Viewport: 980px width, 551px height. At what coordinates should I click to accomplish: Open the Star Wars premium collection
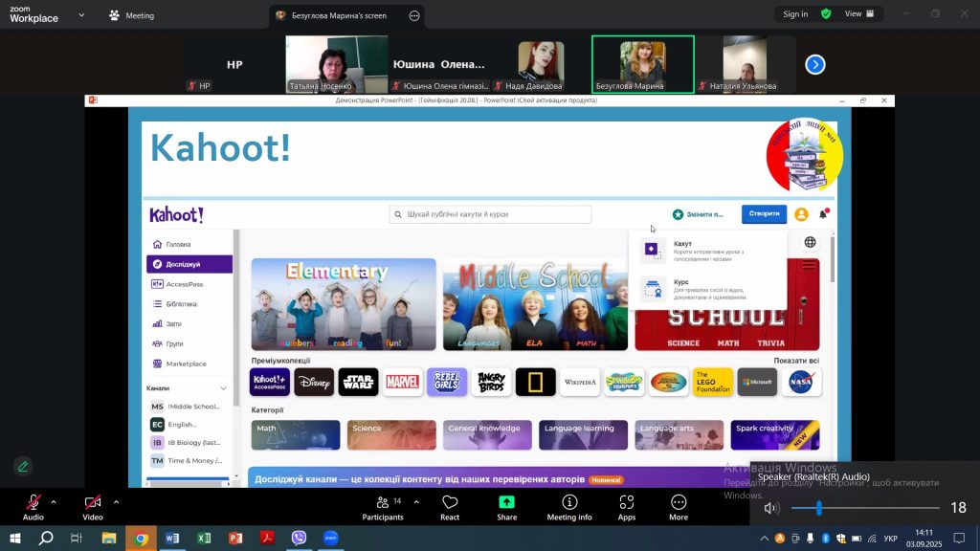[x=358, y=382]
